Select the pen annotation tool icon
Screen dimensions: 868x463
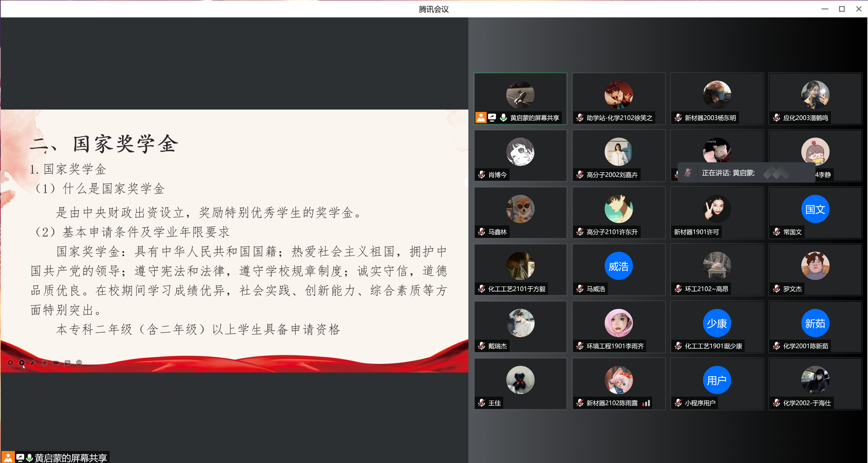(33, 363)
